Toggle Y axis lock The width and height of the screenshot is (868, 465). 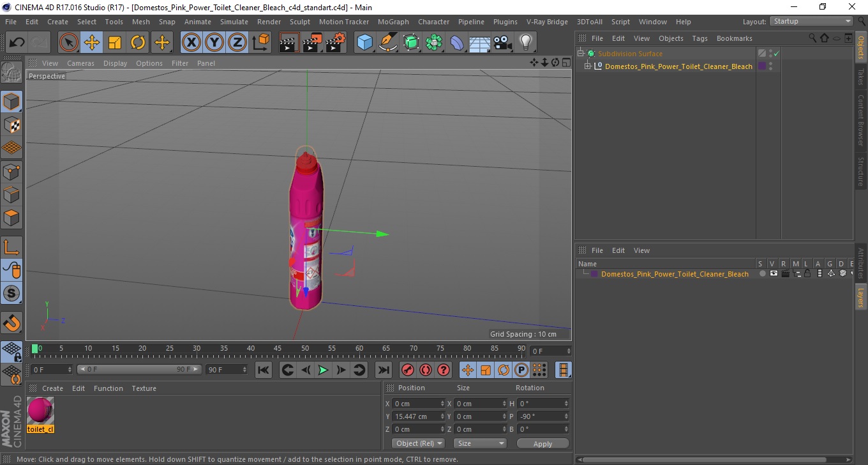coord(214,43)
